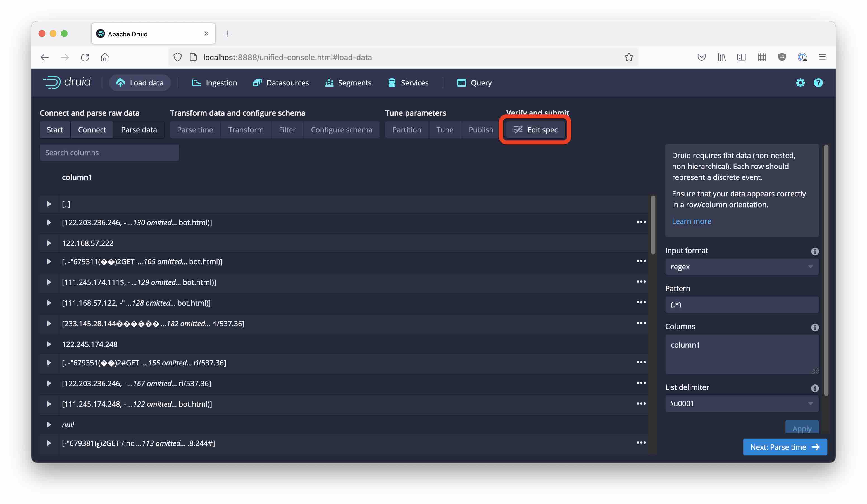Expand the 122.245.174.248 row
The image size is (867, 504).
49,344
